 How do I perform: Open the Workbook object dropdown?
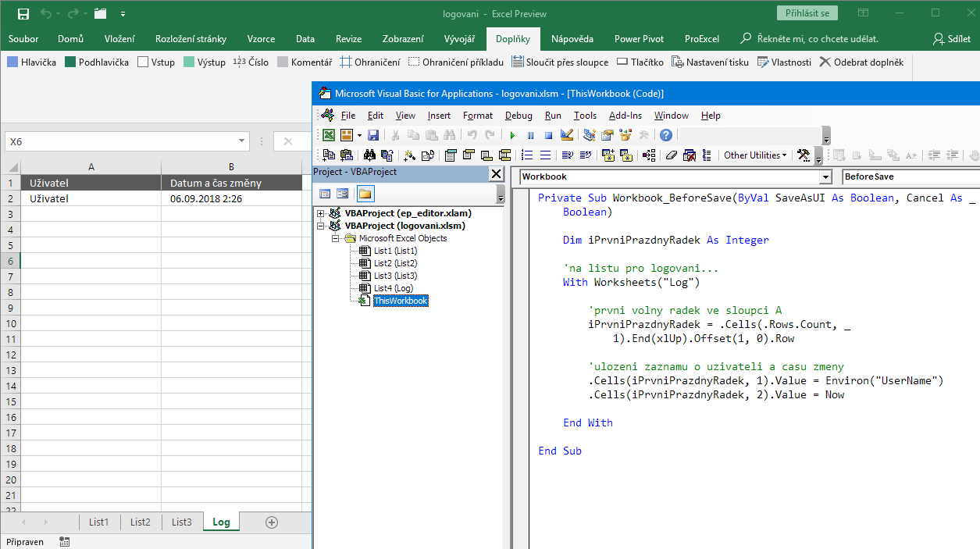tap(825, 177)
